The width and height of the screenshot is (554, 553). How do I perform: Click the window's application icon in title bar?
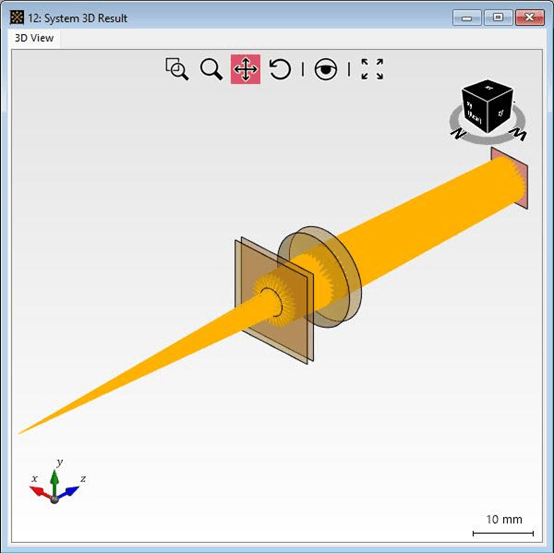(x=17, y=17)
